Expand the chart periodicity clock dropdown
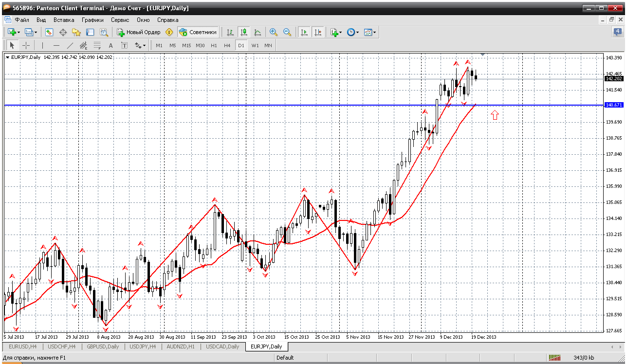Image resolution: width=627 pixels, height=364 pixels. tap(358, 33)
